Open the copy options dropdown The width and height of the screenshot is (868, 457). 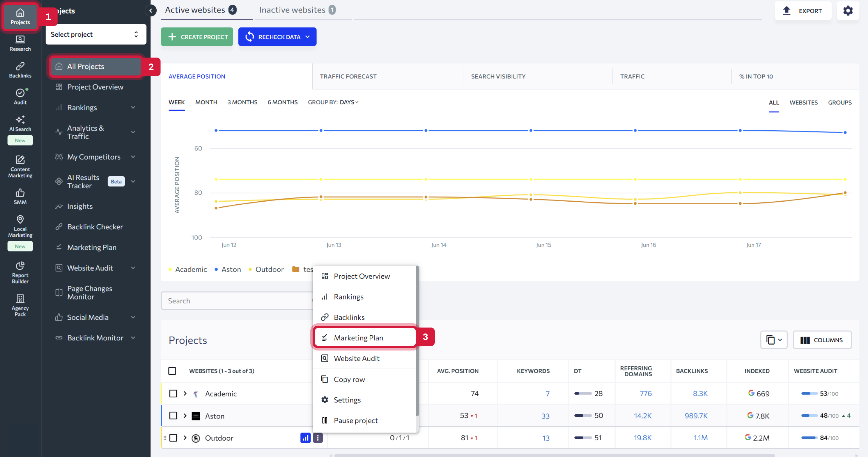pos(774,340)
